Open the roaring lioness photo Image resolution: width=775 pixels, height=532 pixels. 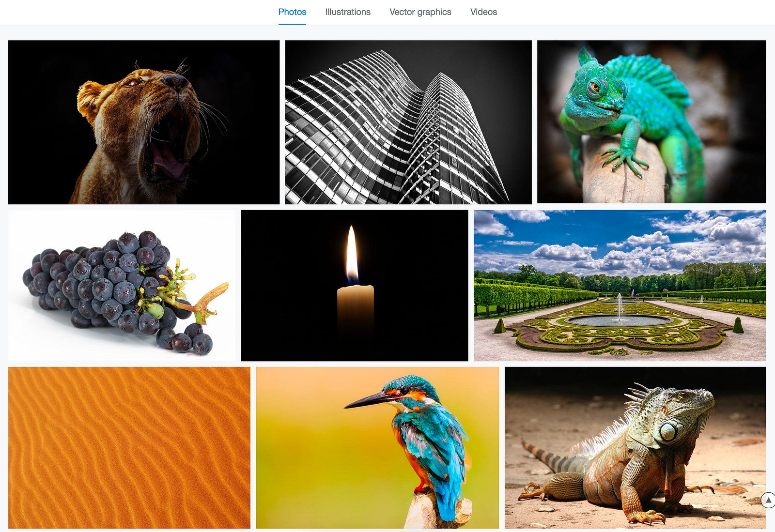pyautogui.click(x=144, y=122)
